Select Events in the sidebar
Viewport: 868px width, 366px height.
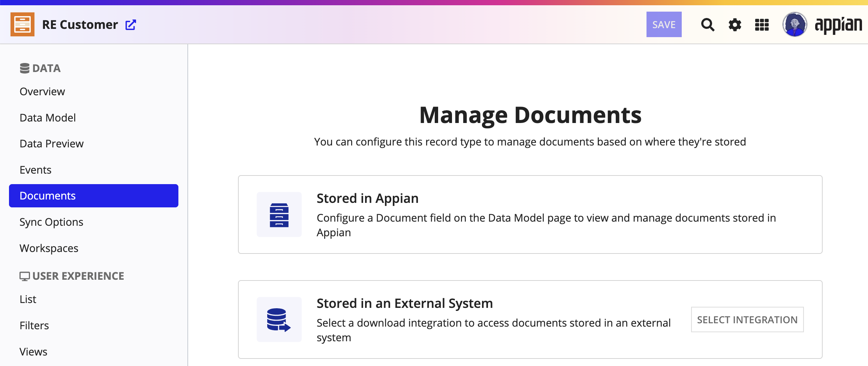(x=36, y=170)
